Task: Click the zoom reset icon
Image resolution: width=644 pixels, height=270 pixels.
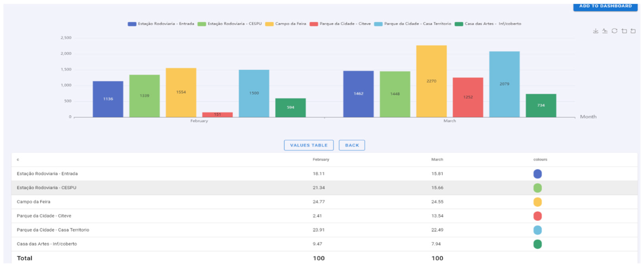Action: (x=633, y=31)
